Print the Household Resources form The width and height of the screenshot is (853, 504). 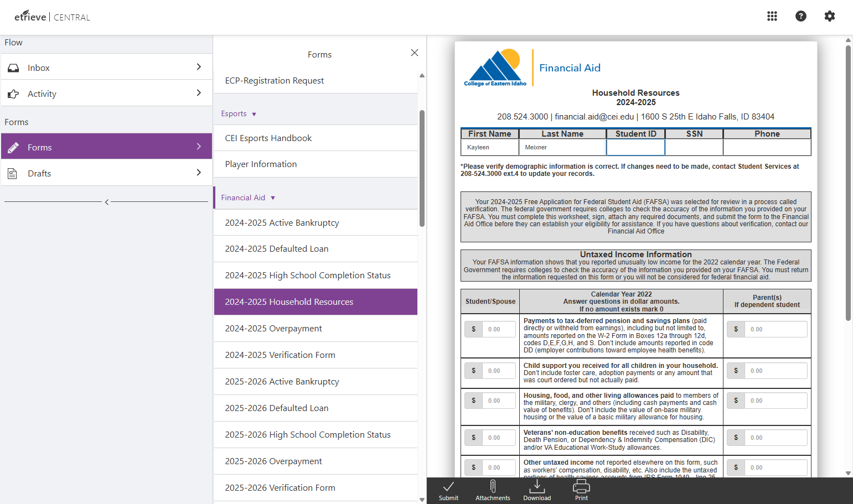coord(581,490)
